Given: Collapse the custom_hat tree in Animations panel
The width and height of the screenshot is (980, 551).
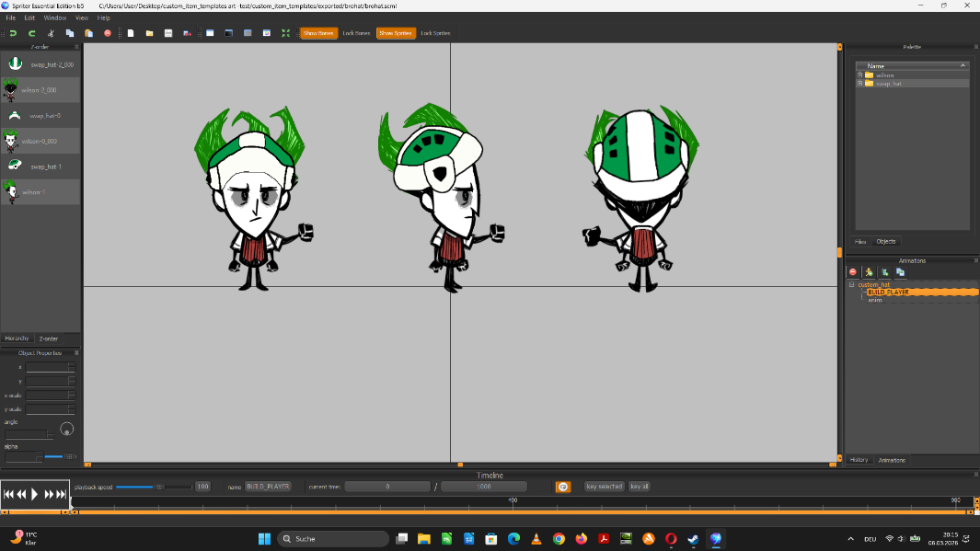Looking at the screenshot, I should pyautogui.click(x=851, y=284).
